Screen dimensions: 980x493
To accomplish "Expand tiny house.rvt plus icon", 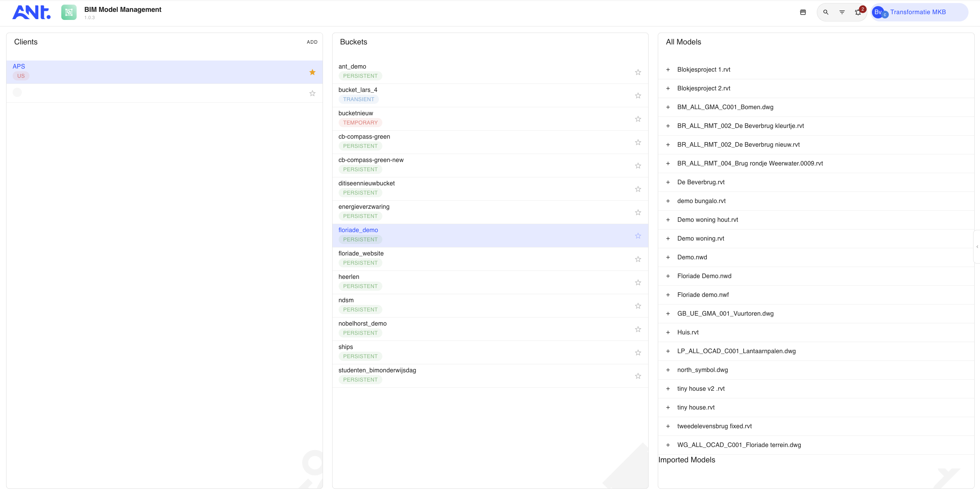I will pyautogui.click(x=668, y=407).
